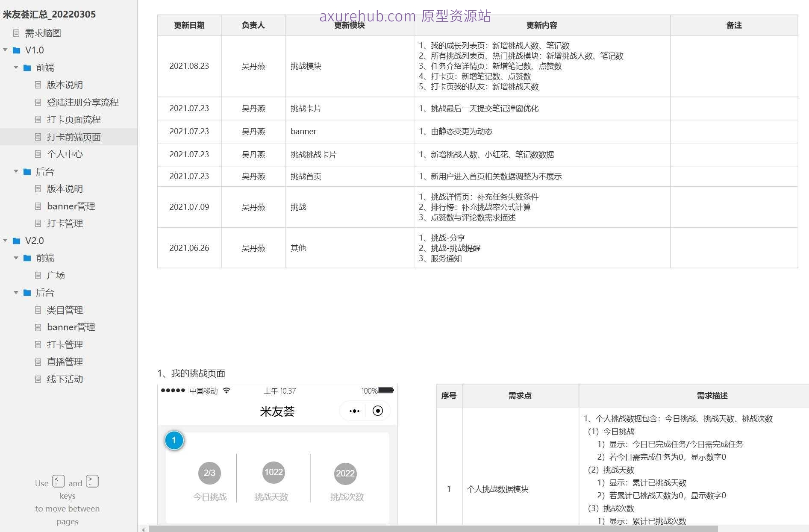Click the blue annotation marker numbered 1
The width and height of the screenshot is (809, 532).
(174, 440)
